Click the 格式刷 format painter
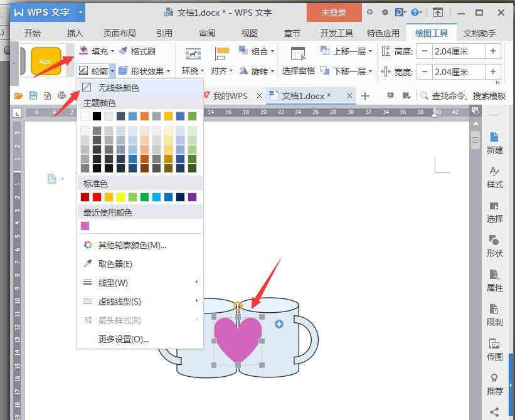This screenshot has width=515, height=420. click(137, 51)
